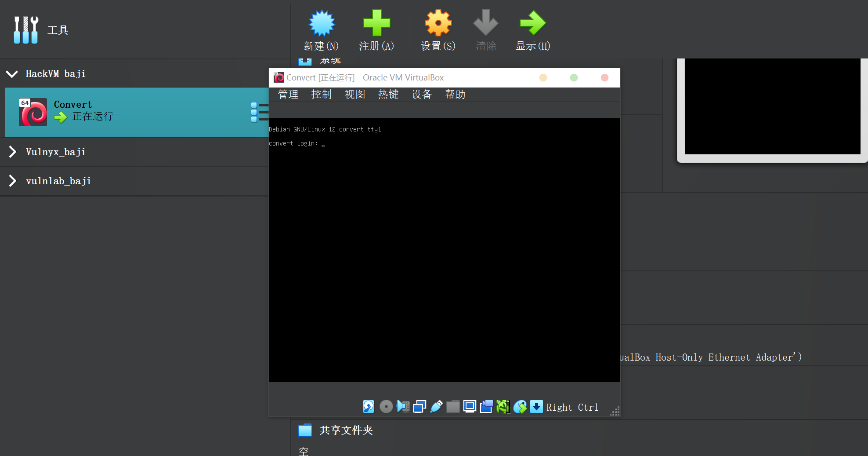
Task: Click the Host-Only Ethernet Adapter text
Action: [711, 358]
